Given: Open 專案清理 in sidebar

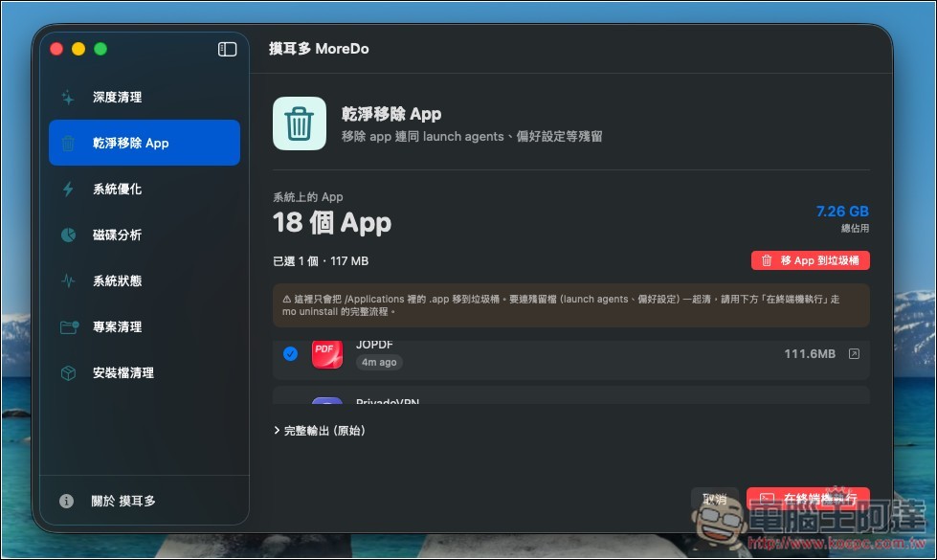Looking at the screenshot, I should [144, 327].
